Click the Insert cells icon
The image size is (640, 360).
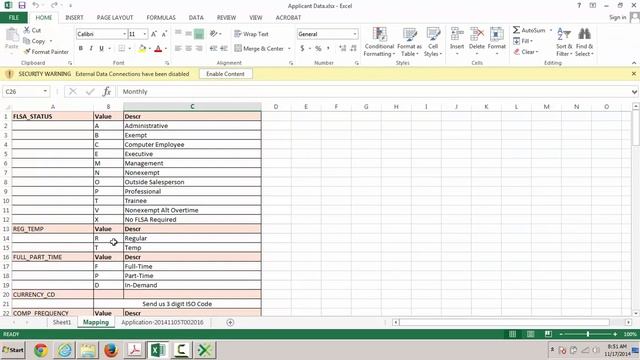pyautogui.click(x=457, y=34)
